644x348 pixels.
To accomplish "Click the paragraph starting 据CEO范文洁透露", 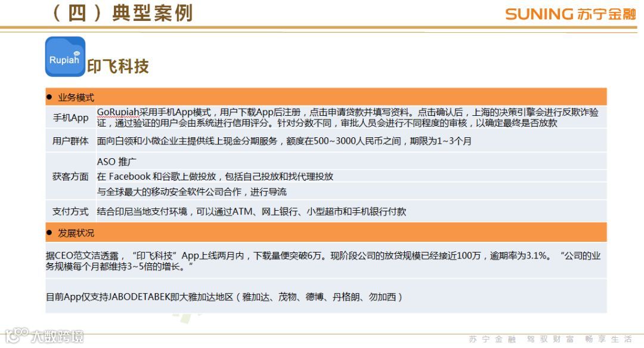I will [x=323, y=261].
